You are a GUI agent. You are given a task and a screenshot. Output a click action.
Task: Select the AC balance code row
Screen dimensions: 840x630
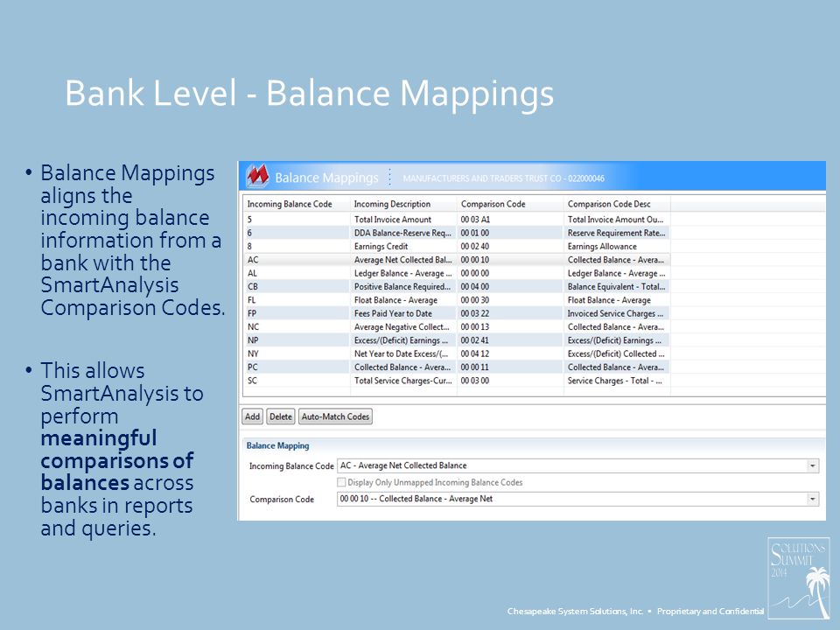(457, 259)
